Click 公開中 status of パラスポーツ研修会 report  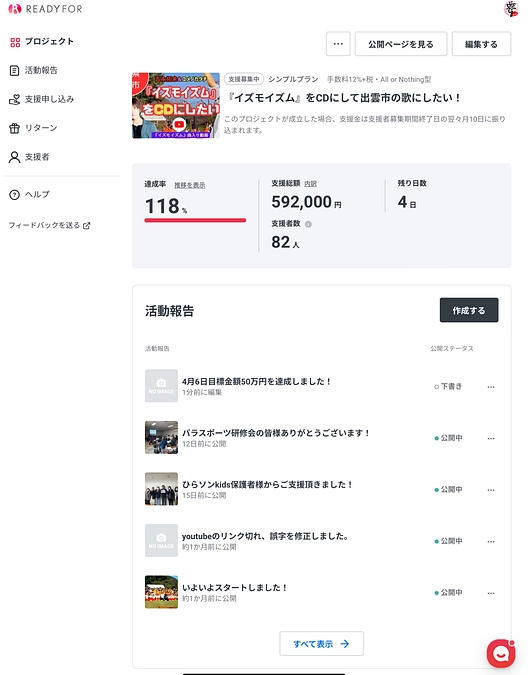[448, 438]
